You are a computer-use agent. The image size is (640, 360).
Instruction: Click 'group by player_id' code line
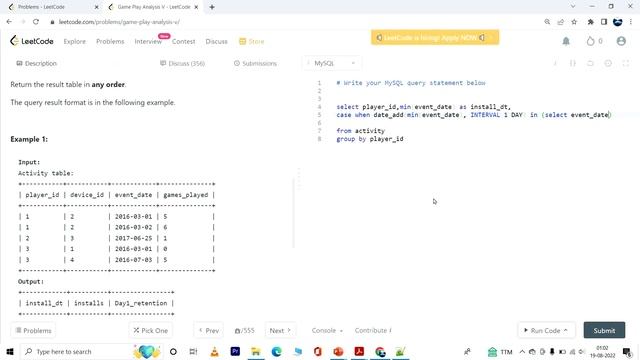(370, 139)
